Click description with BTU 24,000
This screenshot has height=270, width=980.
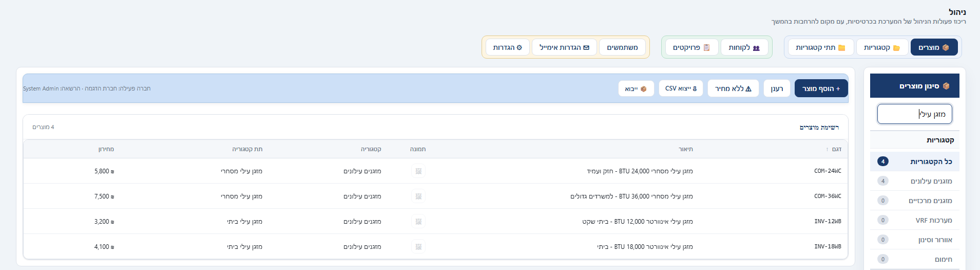click(640, 171)
